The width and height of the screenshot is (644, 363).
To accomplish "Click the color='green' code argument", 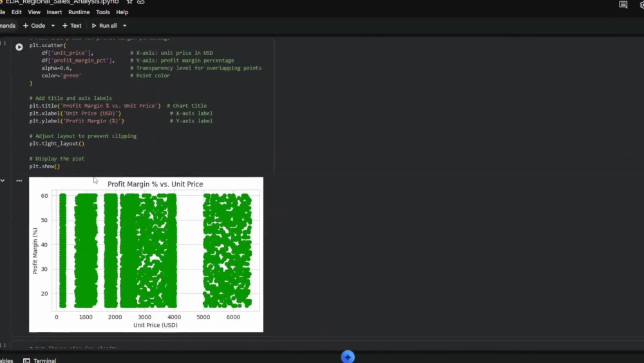I will click(61, 75).
